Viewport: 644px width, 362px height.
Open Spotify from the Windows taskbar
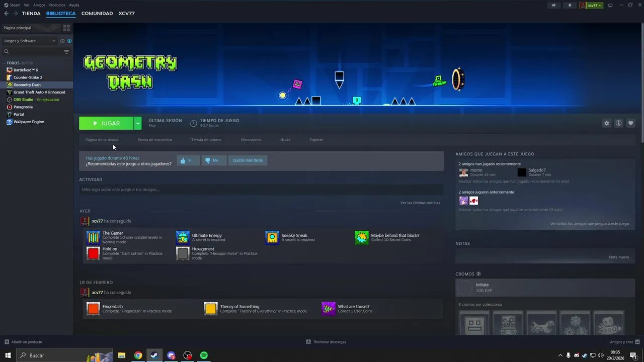(204, 355)
